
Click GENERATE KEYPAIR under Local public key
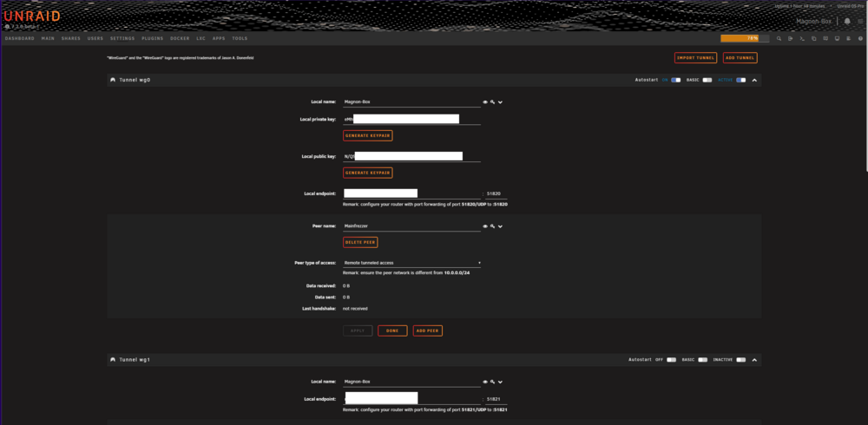[367, 173]
